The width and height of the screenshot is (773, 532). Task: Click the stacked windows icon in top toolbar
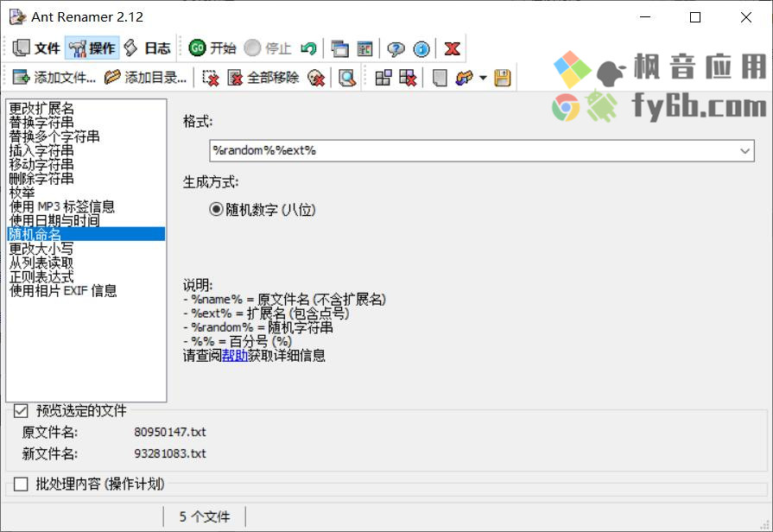pyautogui.click(x=339, y=48)
